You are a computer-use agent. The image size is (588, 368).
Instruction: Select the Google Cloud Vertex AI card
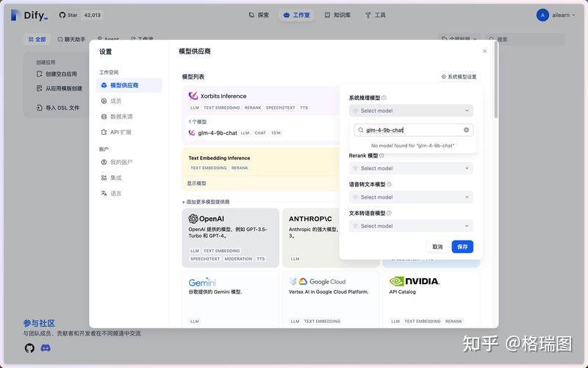point(331,300)
